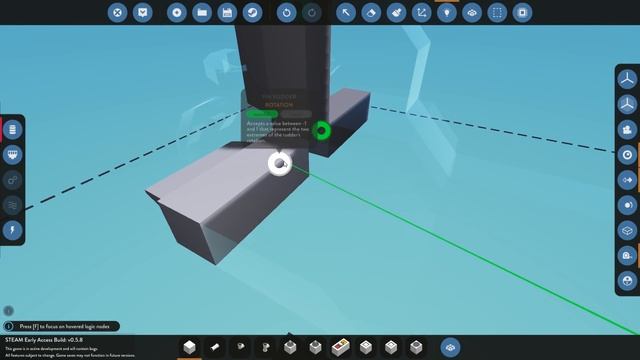Select the red and yellow colored block in hotbar
The image size is (640, 360).
[x=341, y=347]
